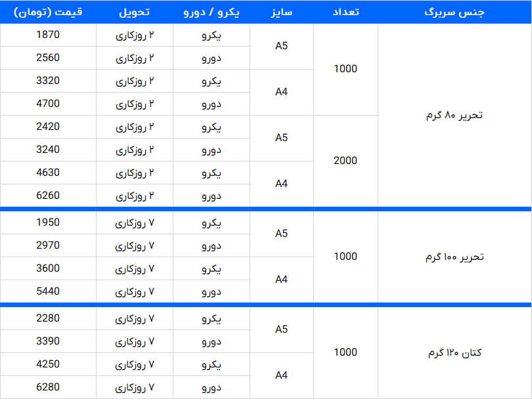Click the 6280 price in the last row
This screenshot has width=532, height=399.
coord(48,387)
